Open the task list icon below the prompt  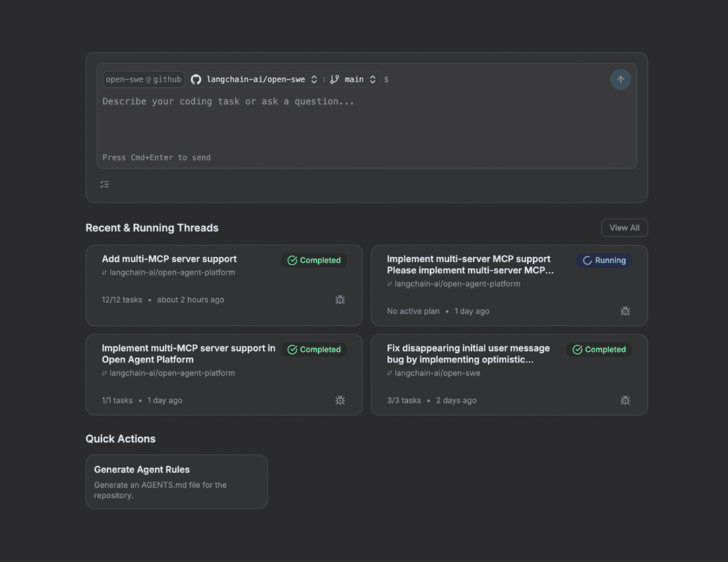click(x=104, y=185)
